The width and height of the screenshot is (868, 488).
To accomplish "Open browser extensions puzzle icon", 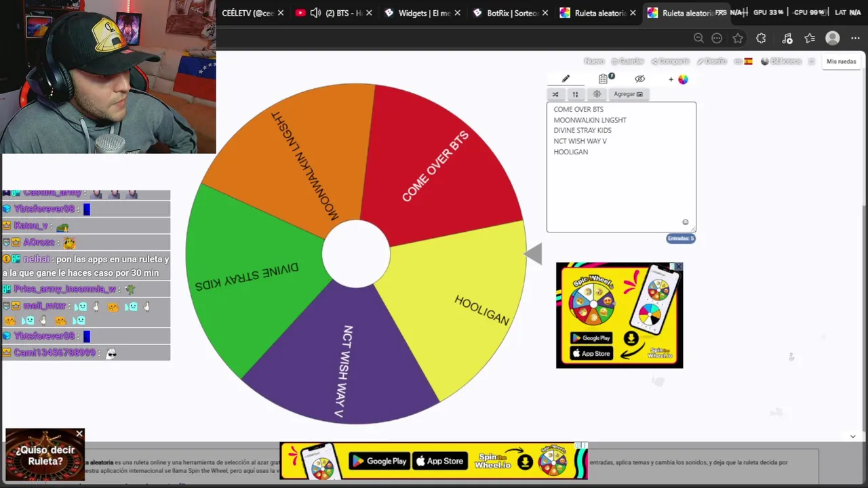I will point(761,38).
